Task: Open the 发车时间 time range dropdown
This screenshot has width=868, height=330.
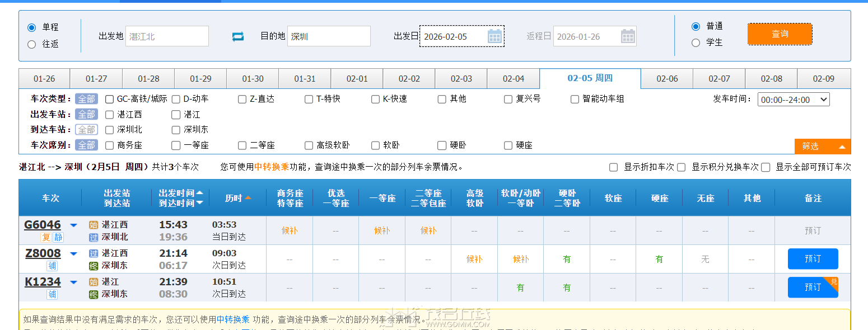Action: tap(794, 99)
